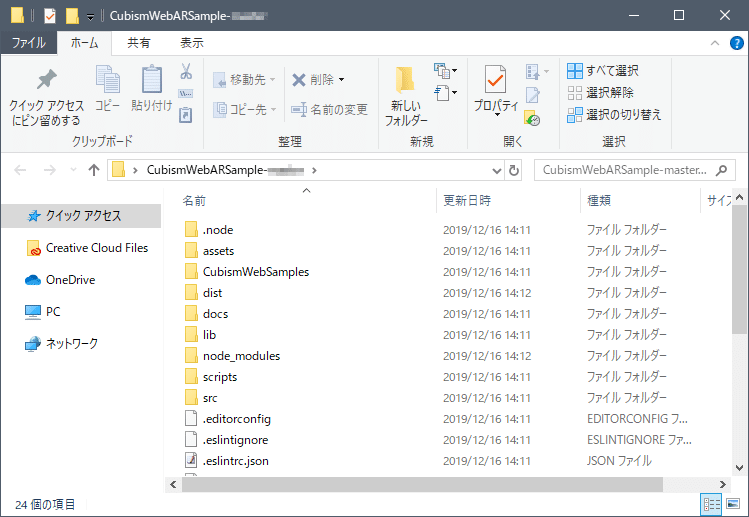This screenshot has width=749, height=517.
Task: Open the New item icon menu
Action: point(445,71)
